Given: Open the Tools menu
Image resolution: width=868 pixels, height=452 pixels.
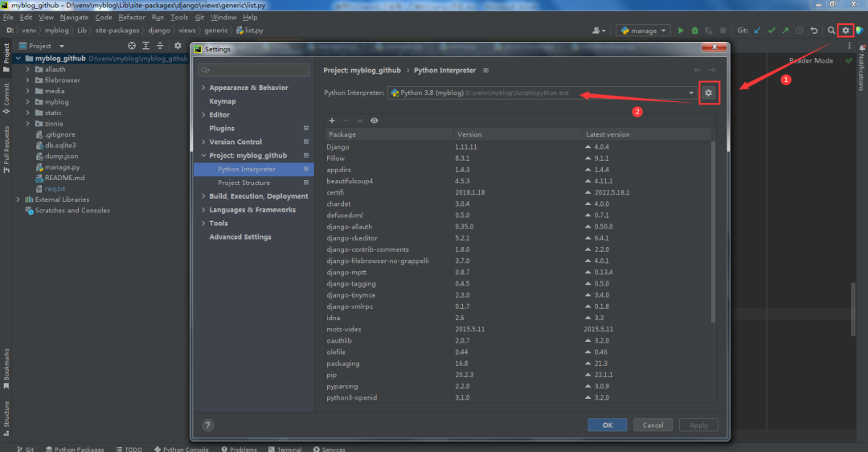Looking at the screenshot, I should click(x=179, y=17).
